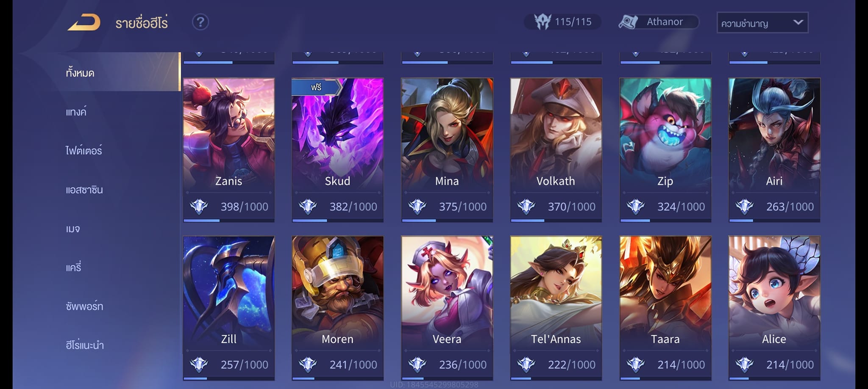Image resolution: width=868 pixels, height=389 pixels.
Task: Tap the mastery emblem under Volkath
Action: tap(526, 207)
